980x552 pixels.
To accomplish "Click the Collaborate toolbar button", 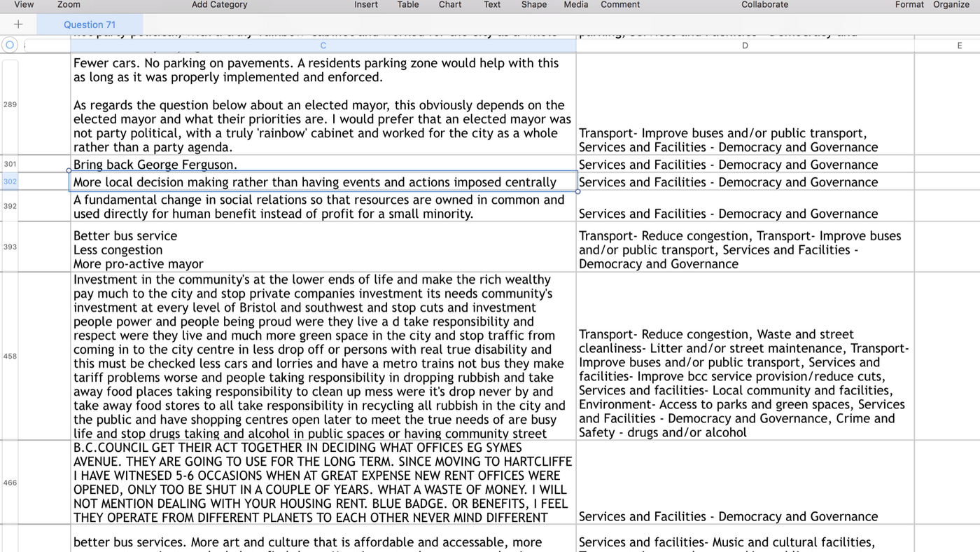I will tap(765, 5).
